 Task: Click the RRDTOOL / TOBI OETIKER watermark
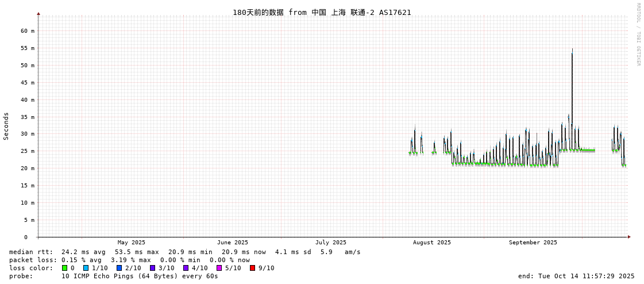tap(638, 34)
